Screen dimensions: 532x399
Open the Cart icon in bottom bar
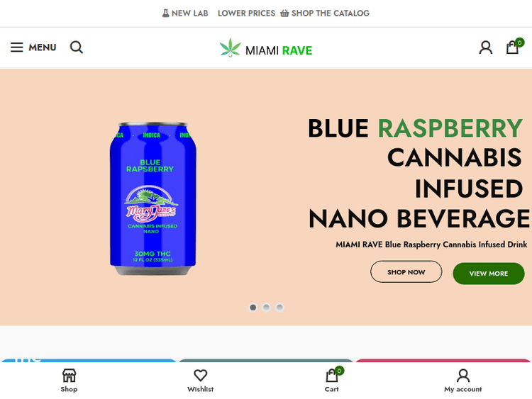tap(332, 376)
